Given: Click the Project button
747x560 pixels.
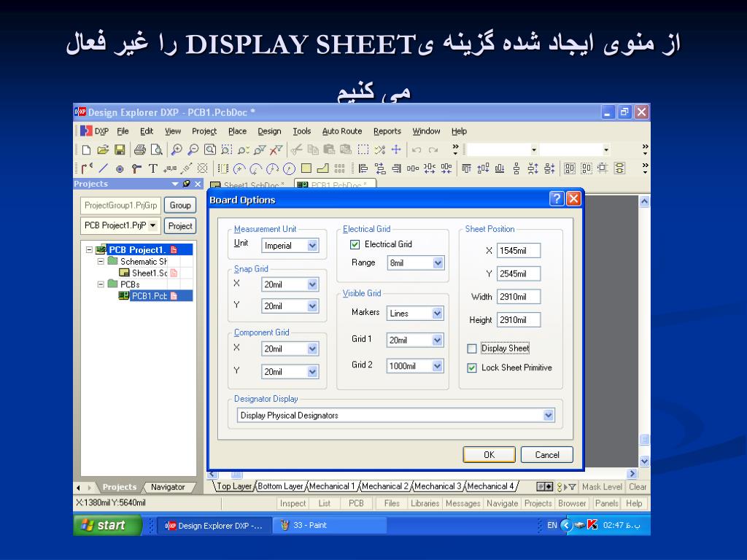Looking at the screenshot, I should 180,226.
